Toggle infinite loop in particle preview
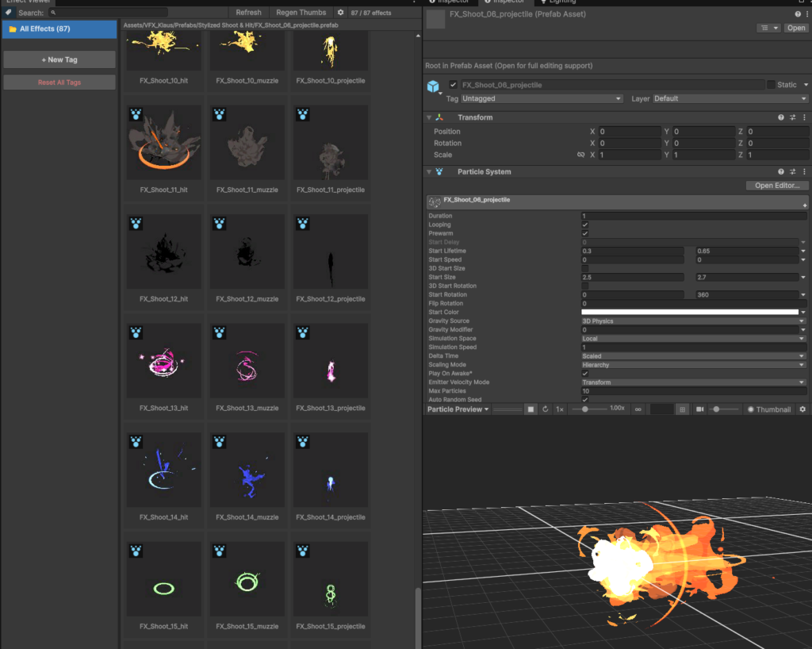This screenshot has height=649, width=812. pos(638,409)
